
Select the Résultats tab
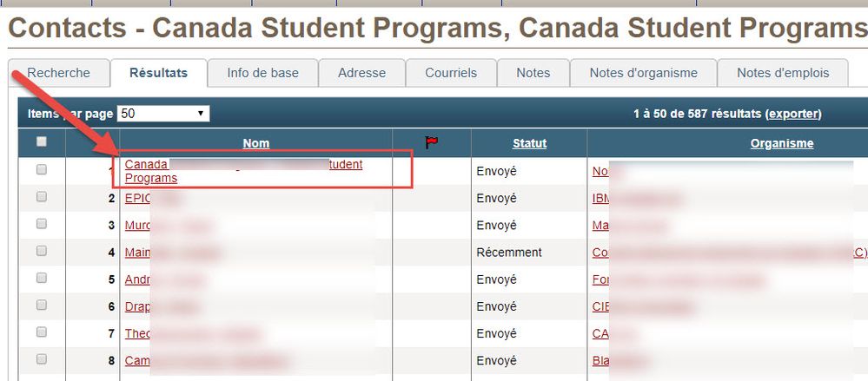(x=158, y=73)
